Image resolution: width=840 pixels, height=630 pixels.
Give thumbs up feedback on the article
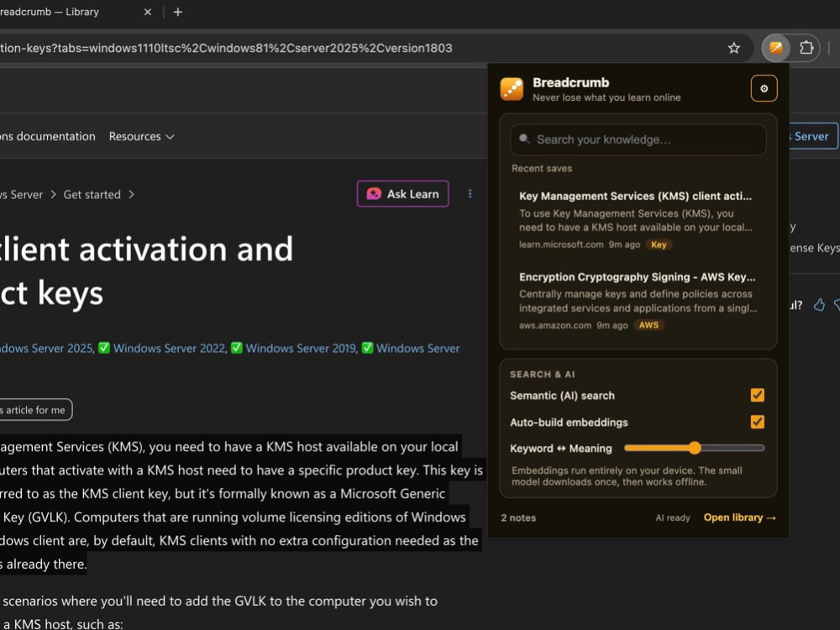click(819, 305)
